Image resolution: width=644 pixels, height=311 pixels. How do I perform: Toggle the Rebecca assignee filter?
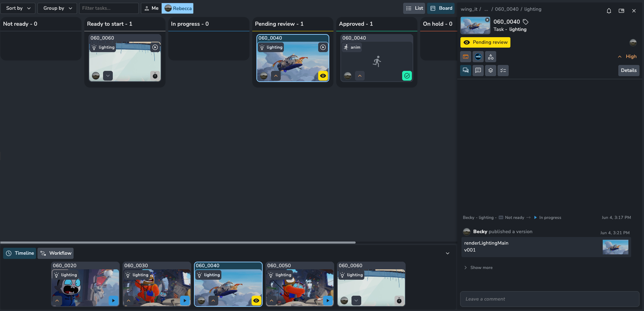click(x=178, y=8)
